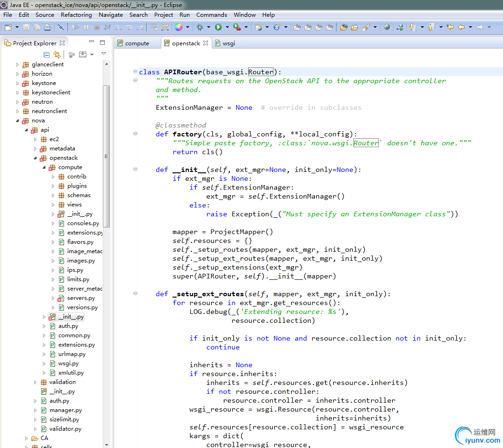
Task: Expand the ec2 package
Action: point(35,139)
